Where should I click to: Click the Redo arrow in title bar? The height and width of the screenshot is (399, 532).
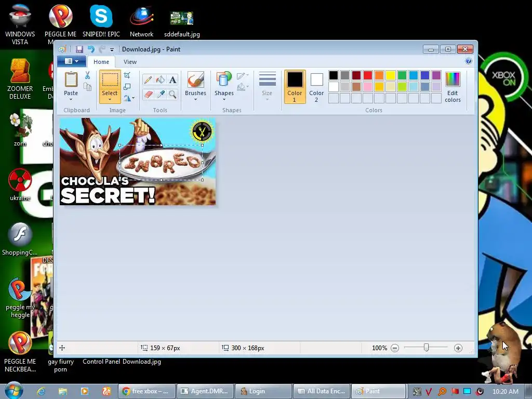(102, 49)
